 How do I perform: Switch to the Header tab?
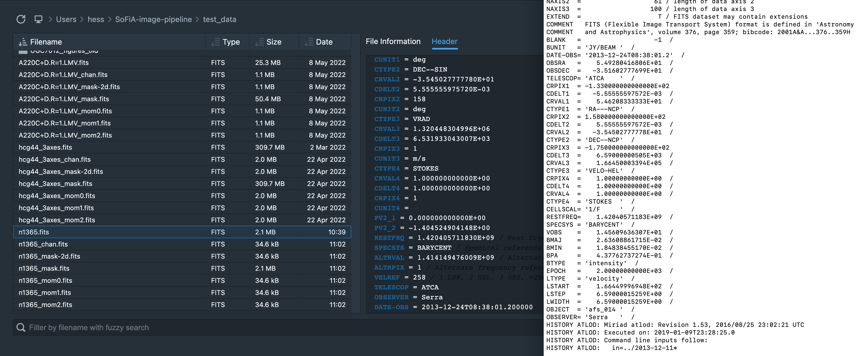(x=444, y=41)
